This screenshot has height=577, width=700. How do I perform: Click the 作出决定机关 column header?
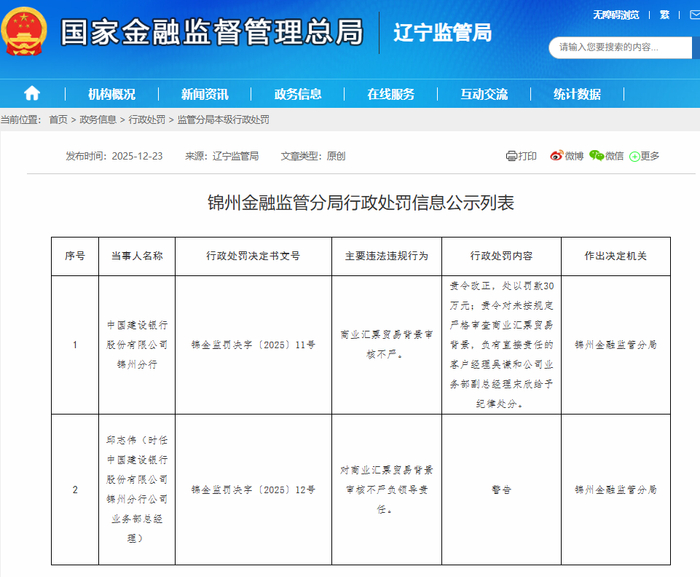pos(616,256)
